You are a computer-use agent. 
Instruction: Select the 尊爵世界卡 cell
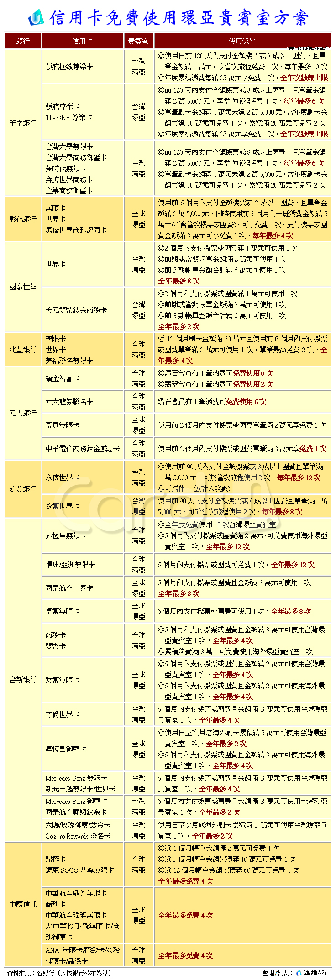pos(83,714)
